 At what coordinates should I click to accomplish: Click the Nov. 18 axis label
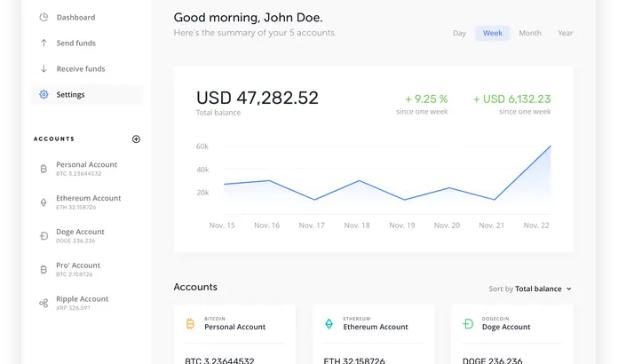pyautogui.click(x=357, y=226)
